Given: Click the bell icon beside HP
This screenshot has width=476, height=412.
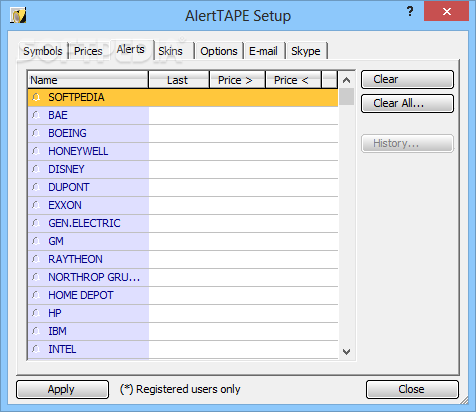Looking at the screenshot, I should (36, 313).
